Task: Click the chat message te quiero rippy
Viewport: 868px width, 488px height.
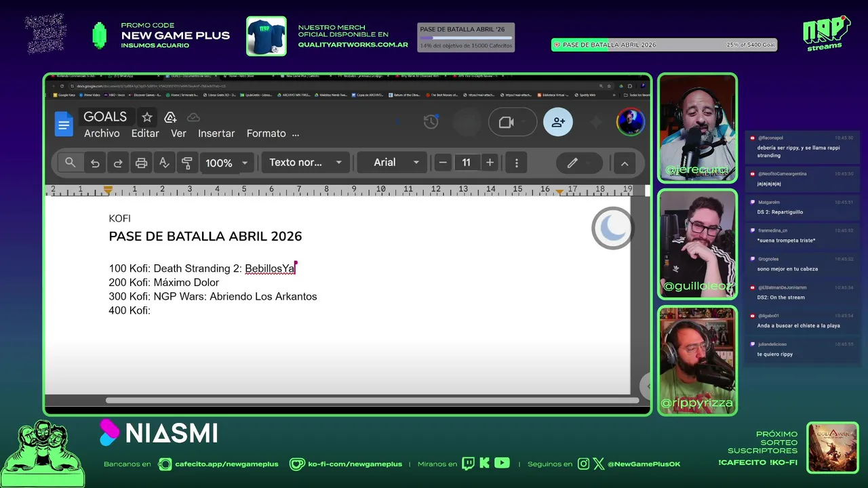Action: 775,354
